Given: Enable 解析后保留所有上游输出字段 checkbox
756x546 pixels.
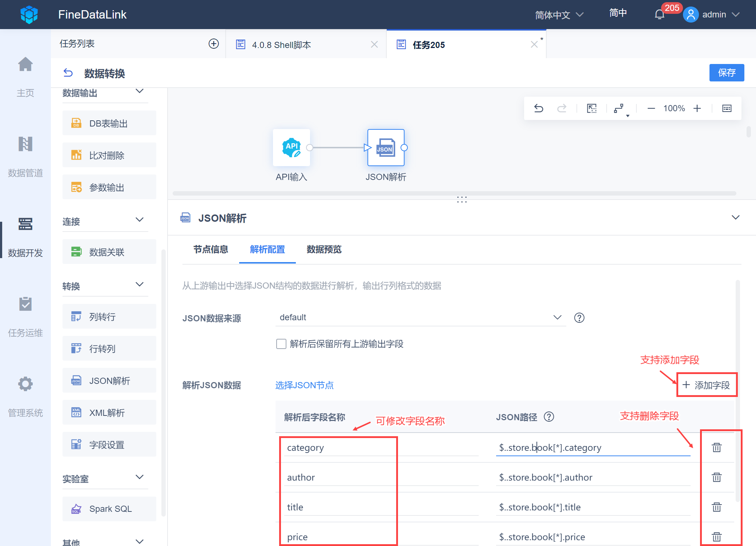Looking at the screenshot, I should 281,344.
